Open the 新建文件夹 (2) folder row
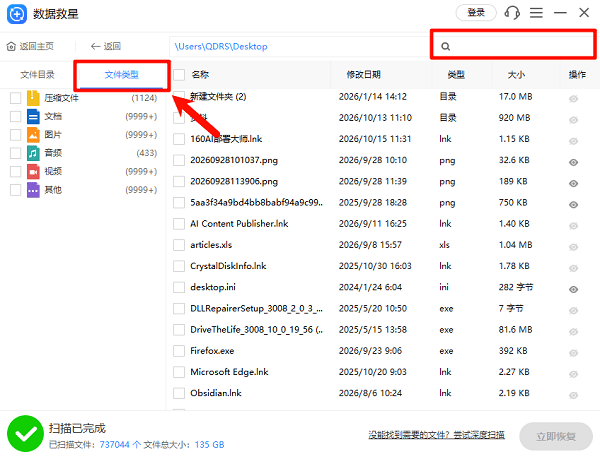Viewport: 600px width, 459px height. point(218,97)
